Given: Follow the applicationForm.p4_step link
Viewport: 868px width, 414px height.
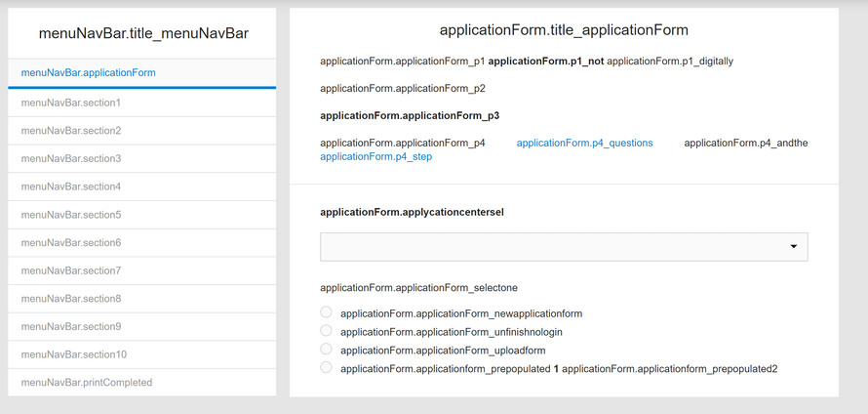Looking at the screenshot, I should pyautogui.click(x=375, y=157).
